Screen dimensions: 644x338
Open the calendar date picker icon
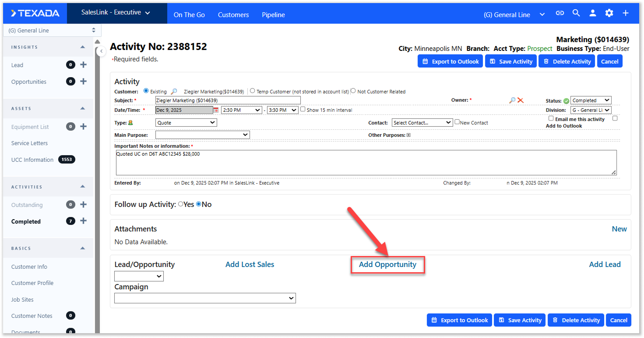click(x=215, y=110)
